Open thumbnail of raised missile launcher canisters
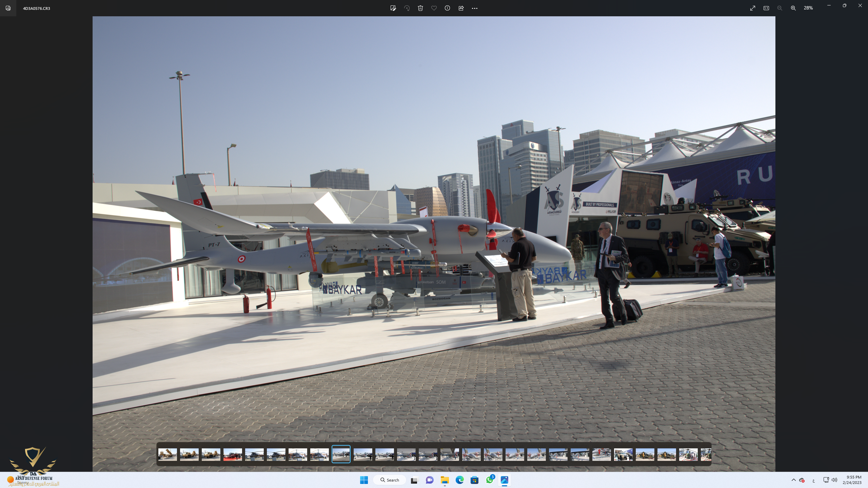This screenshot has height=488, width=868. pyautogui.click(x=167, y=454)
